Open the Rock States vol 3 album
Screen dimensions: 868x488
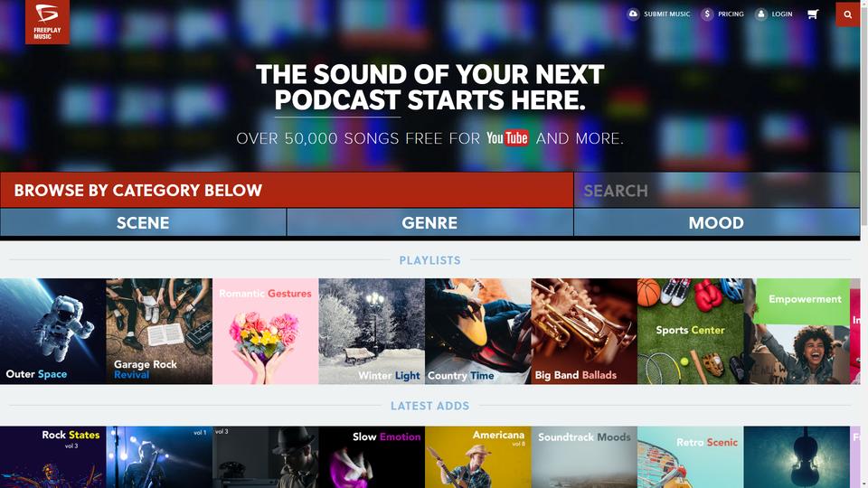[x=52, y=457]
